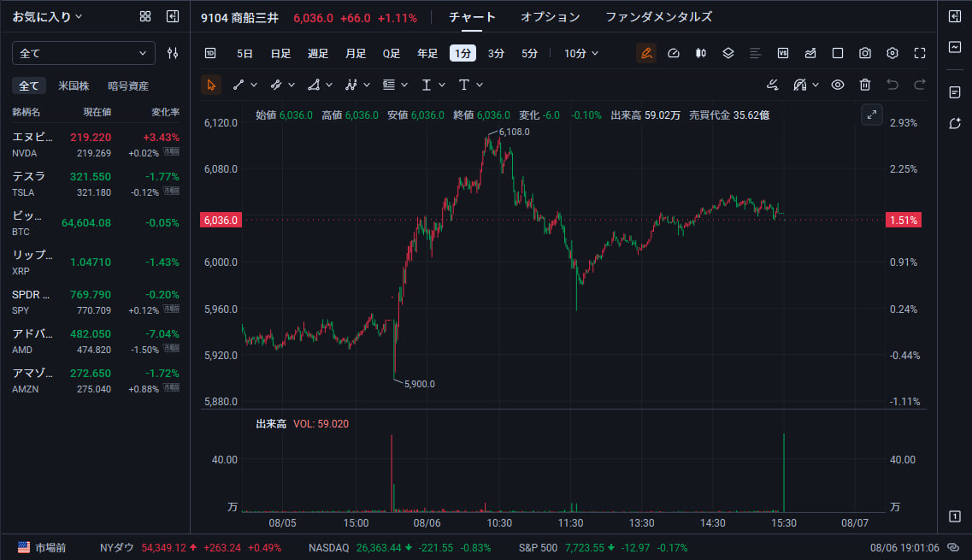Select the チャート tab
This screenshot has width=972, height=560.
[x=472, y=17]
